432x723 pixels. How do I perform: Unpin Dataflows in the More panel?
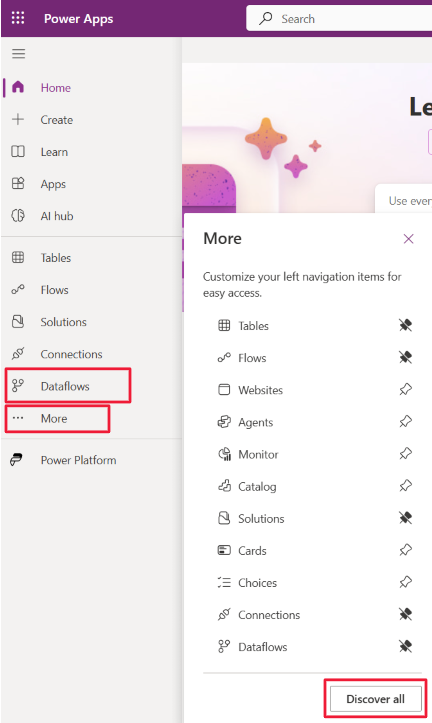click(x=405, y=646)
